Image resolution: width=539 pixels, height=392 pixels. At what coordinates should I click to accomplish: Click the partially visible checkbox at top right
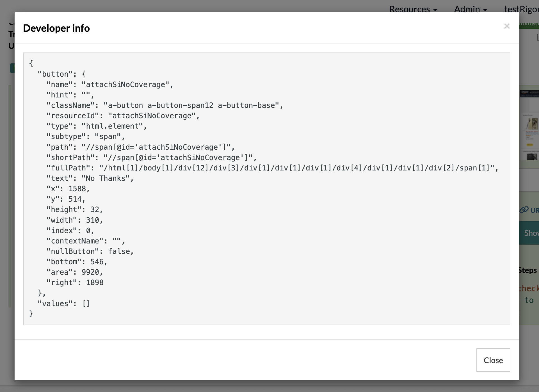pos(538,37)
